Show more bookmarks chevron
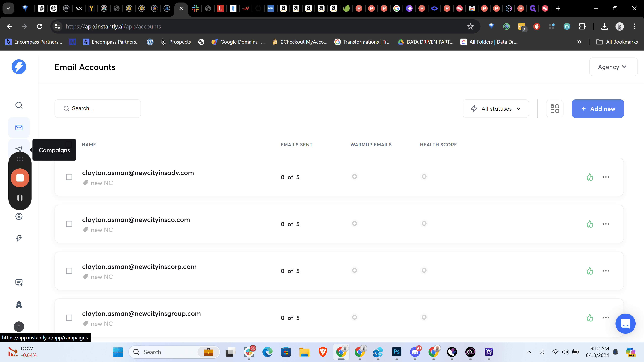 579,42
